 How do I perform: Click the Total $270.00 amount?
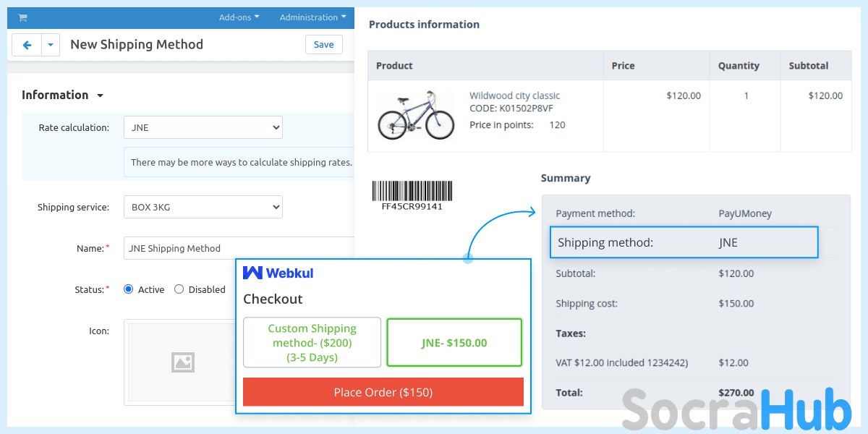(736, 393)
